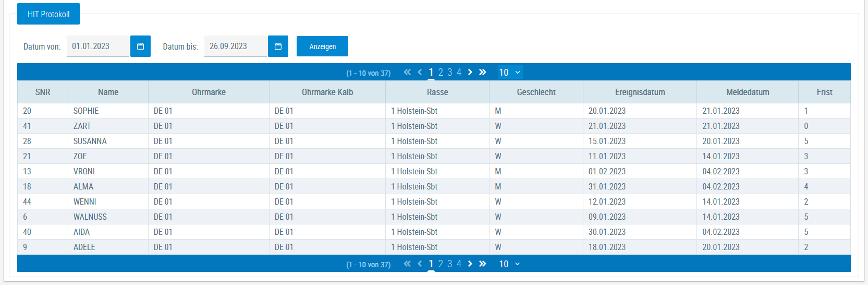Image resolution: width=868 pixels, height=285 pixels.
Task: Jump to last page in bottom paginator
Action: pyautogui.click(x=483, y=264)
